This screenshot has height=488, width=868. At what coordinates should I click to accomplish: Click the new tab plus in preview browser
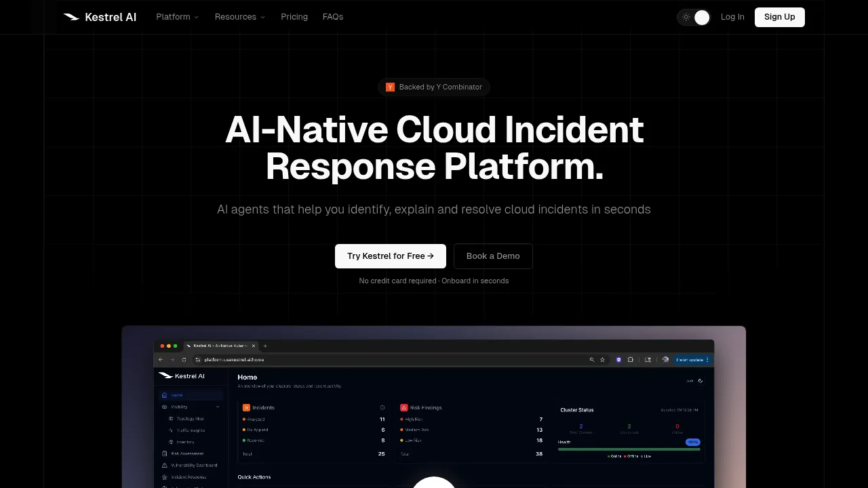[265, 346]
